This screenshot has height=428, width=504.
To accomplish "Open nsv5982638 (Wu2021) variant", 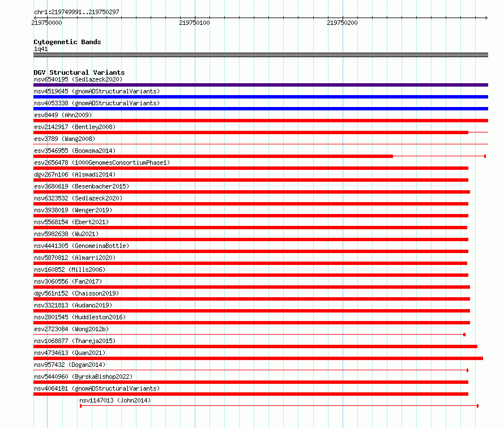I will pyautogui.click(x=66, y=234).
